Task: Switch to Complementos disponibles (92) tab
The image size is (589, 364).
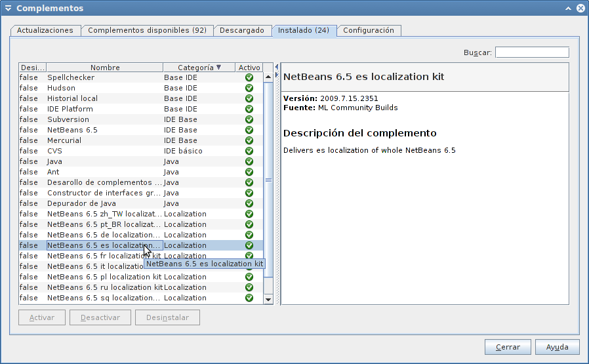Action: 147,30
